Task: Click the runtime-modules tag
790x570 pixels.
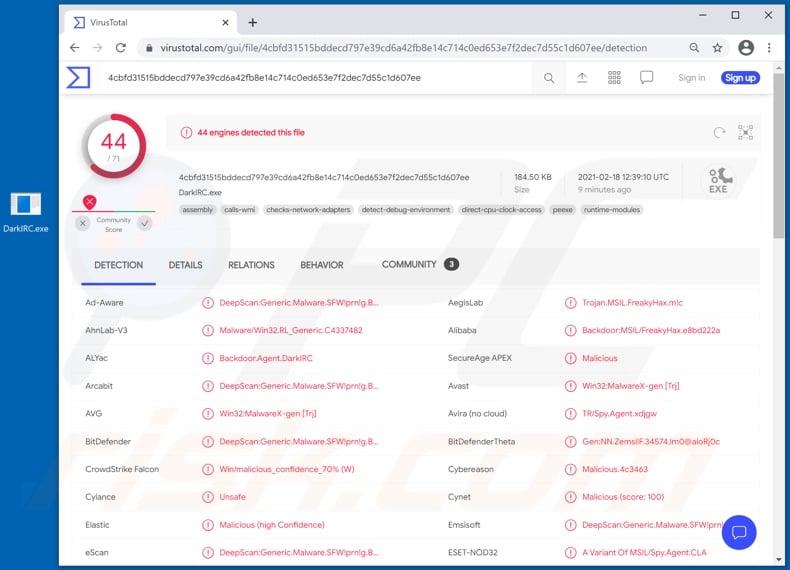Action: pos(612,210)
